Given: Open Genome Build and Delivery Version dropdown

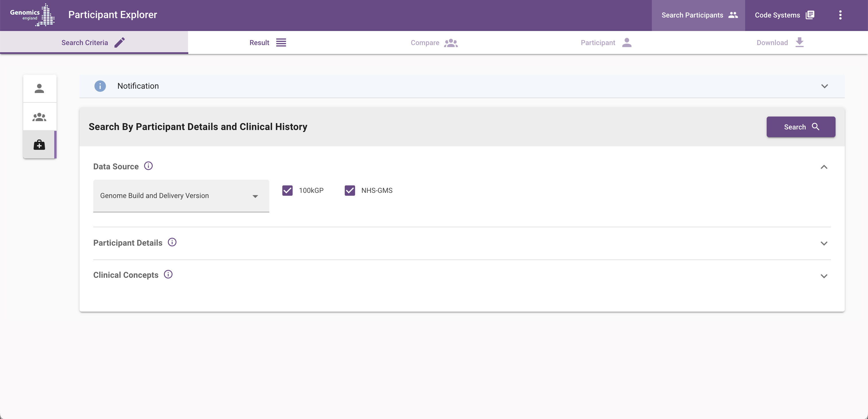Looking at the screenshot, I should pos(181,196).
